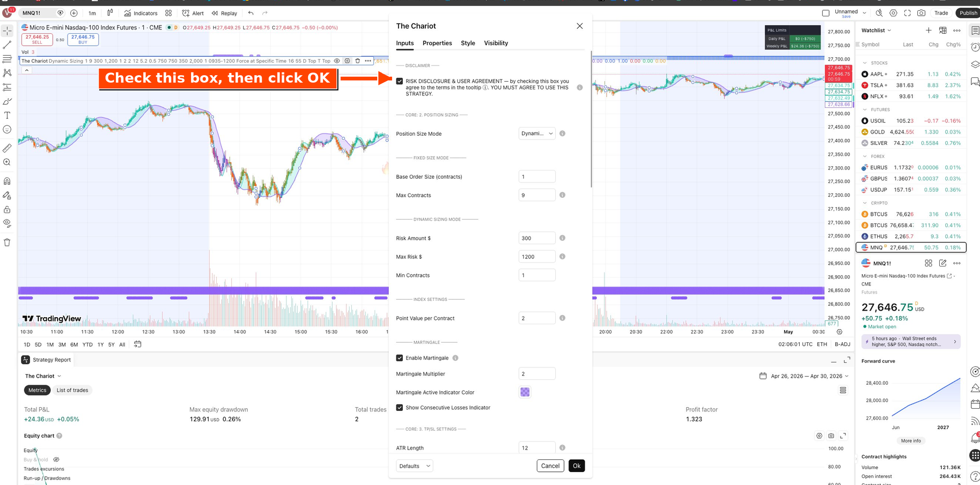Select the text annotation tool
980x485 pixels.
point(7,115)
